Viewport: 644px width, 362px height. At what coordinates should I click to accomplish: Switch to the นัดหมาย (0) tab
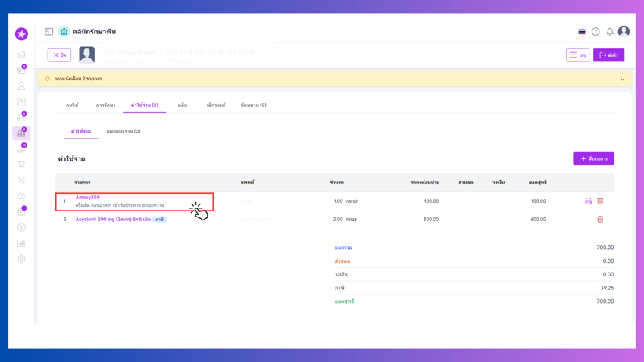point(253,105)
